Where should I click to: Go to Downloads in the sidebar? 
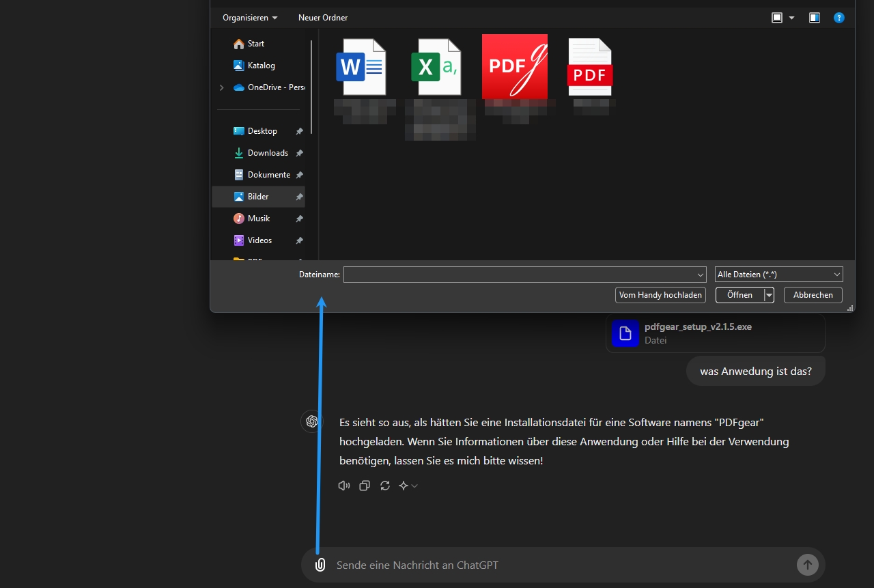[x=268, y=153]
